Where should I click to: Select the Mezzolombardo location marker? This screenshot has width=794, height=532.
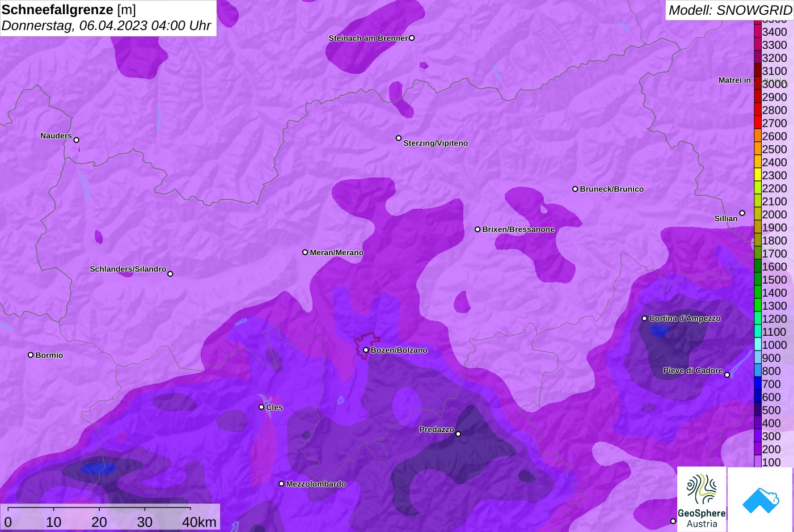click(281, 484)
